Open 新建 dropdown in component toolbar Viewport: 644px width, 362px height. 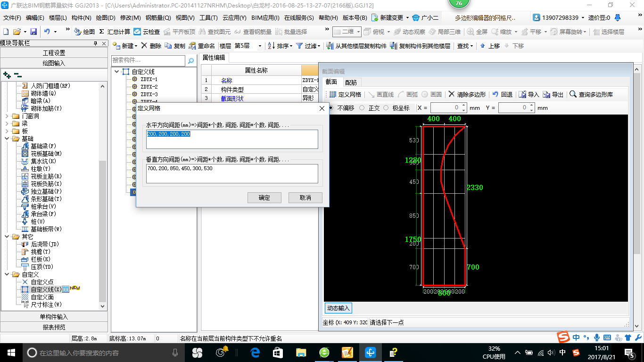(125, 46)
